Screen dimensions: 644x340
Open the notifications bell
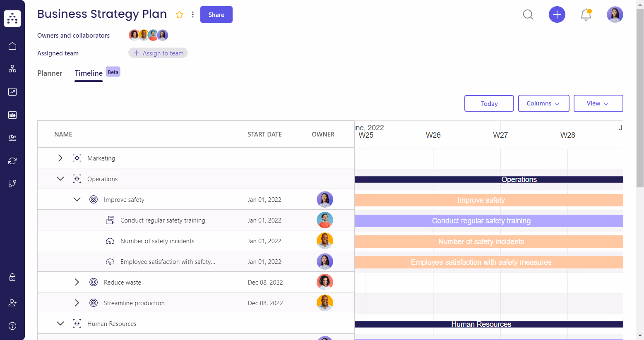point(586,14)
